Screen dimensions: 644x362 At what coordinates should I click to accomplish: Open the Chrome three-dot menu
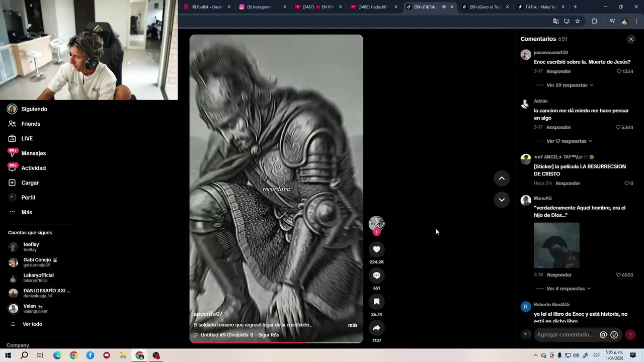pos(636,21)
